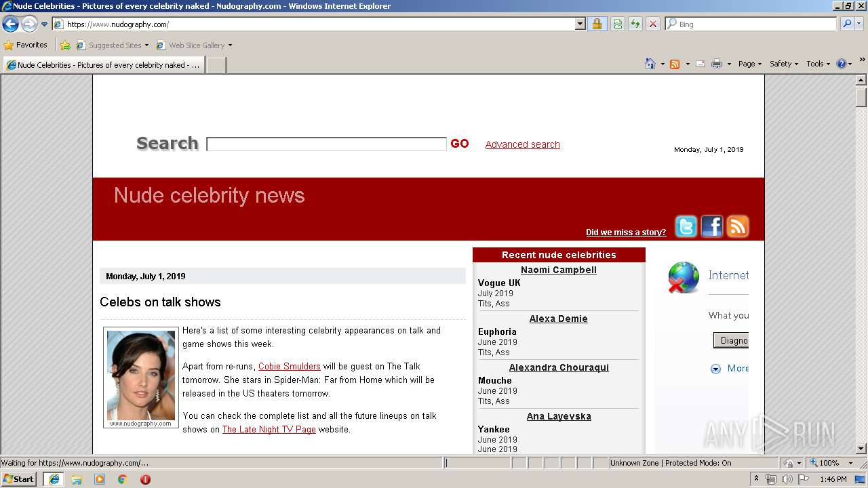868x488 pixels.
Task: Go back with the browser Back arrow
Action: coord(10,24)
